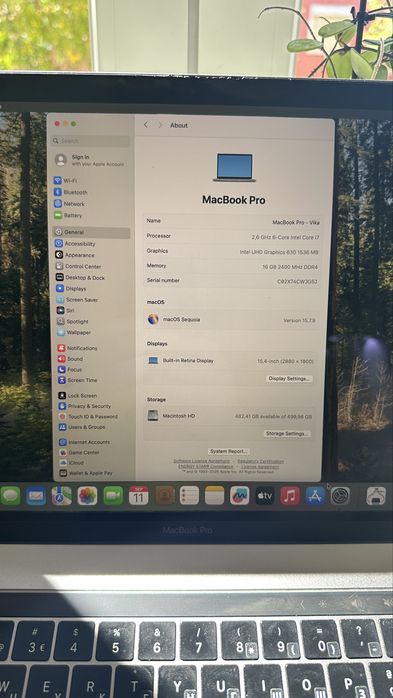393x698 pixels.
Task: Click the Processor value 2,6 GHz Intel Core i7
Action: point(285,238)
